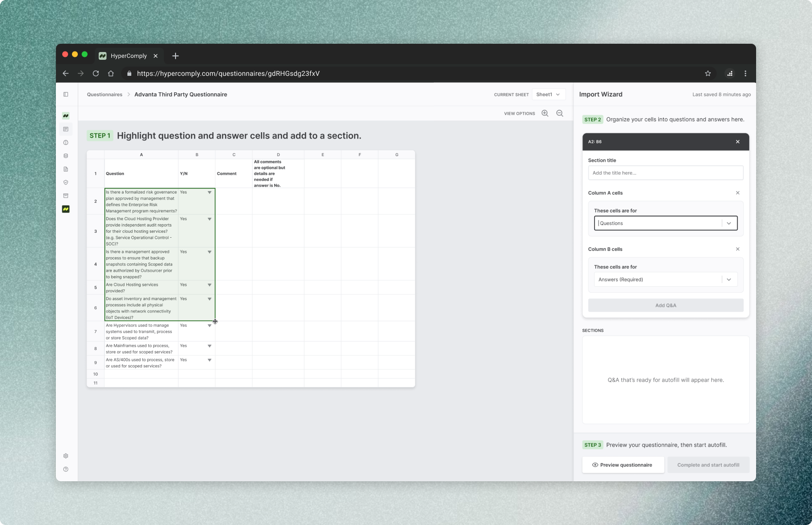The width and height of the screenshot is (812, 525).
Task: Click the View Options label
Action: pyautogui.click(x=519, y=113)
